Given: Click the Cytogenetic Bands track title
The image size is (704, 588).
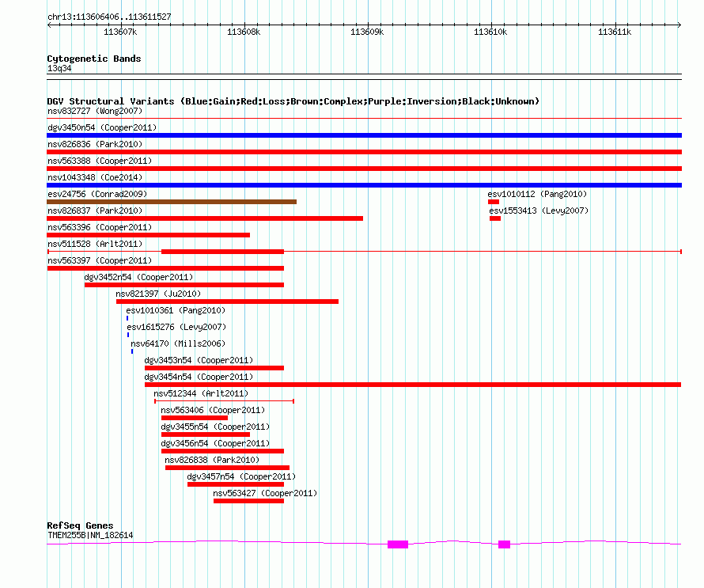Looking at the screenshot, I should click(x=94, y=59).
